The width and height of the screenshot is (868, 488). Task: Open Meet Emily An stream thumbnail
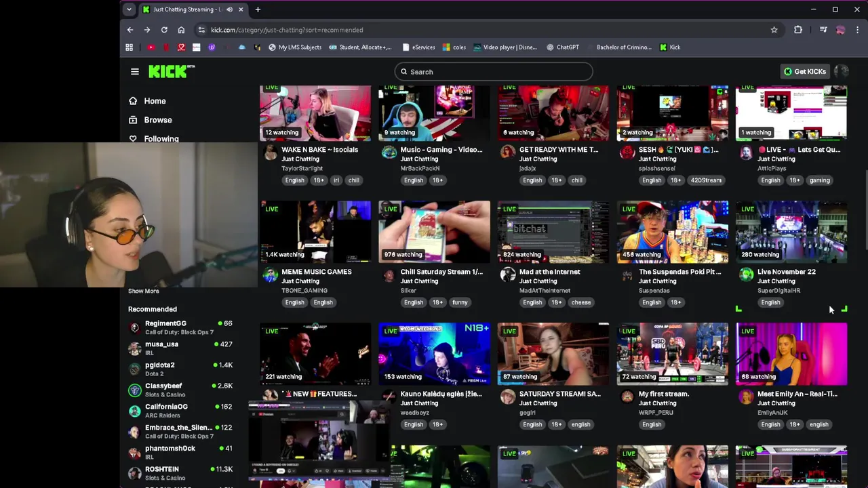pos(791,354)
